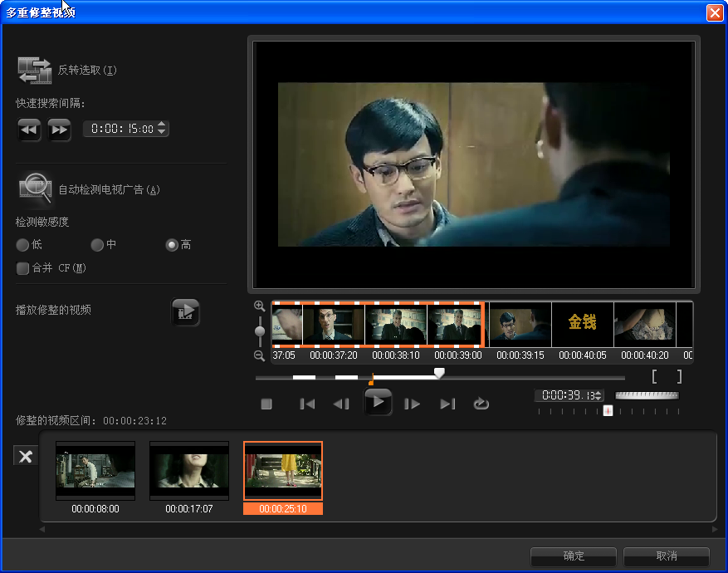
Task: Click the repeat playback icon
Action: [x=481, y=404]
